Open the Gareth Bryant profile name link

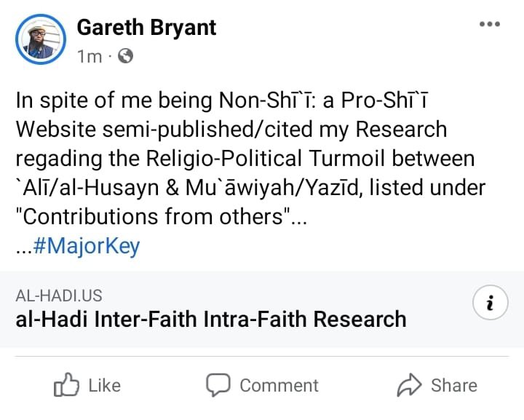coord(146,27)
